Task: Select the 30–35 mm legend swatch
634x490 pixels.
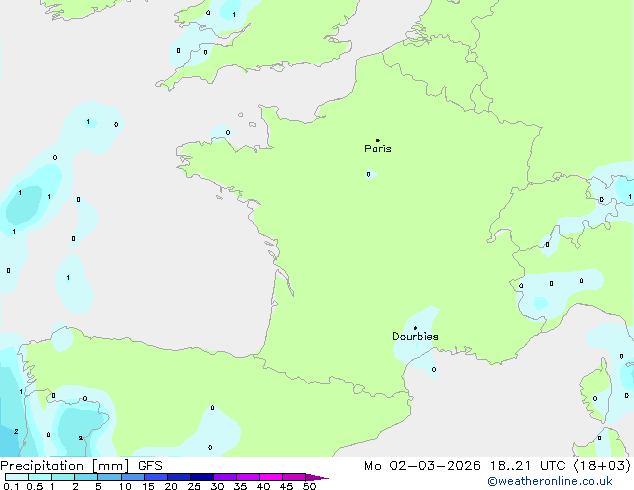Action: click(225, 477)
